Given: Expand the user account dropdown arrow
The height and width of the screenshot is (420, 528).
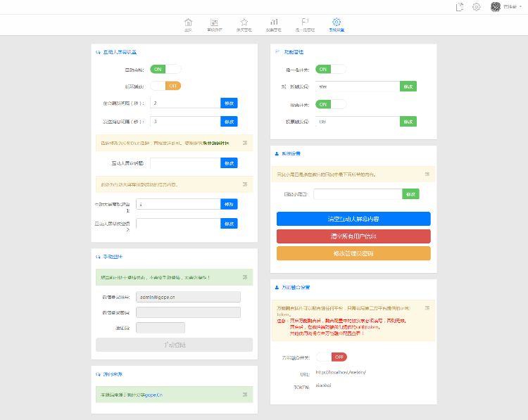Looking at the screenshot, I should [x=520, y=7].
